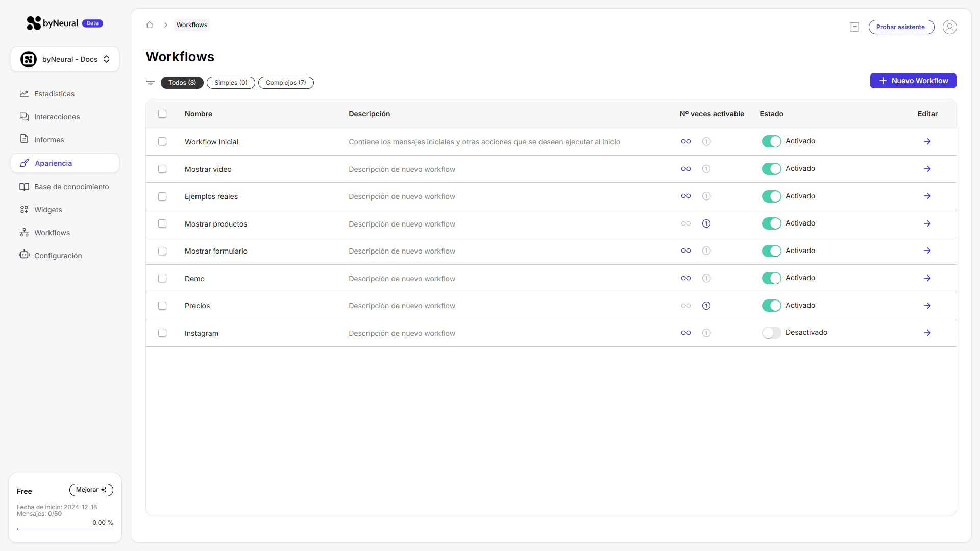Click the Nuevo Workflow button
This screenshot has width=980, height=551.
913,81
